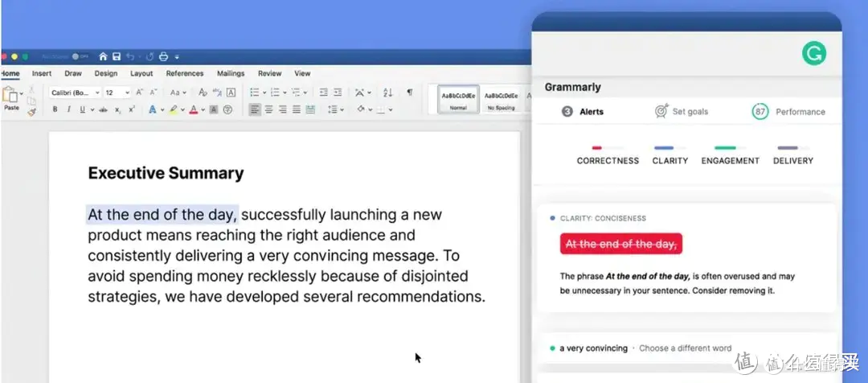Filter alerts by Correctness

pyautogui.click(x=608, y=156)
